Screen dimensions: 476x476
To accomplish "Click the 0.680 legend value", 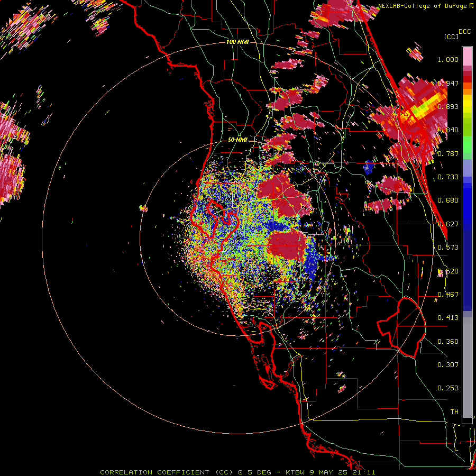I will click(448, 200).
